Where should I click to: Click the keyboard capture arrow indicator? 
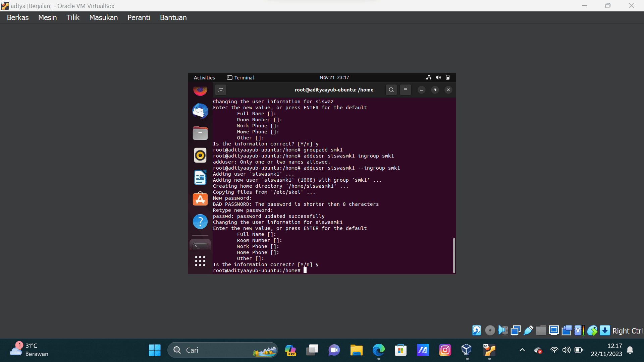(605, 330)
